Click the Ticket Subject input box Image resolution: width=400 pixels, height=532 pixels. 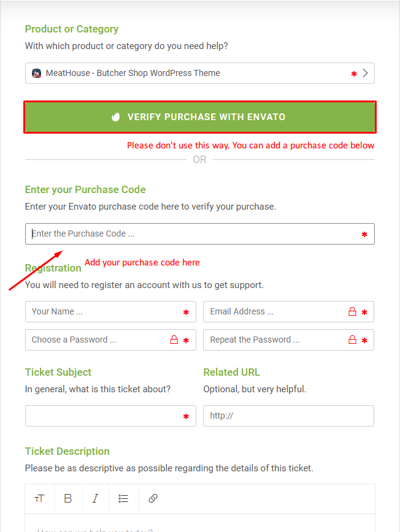pos(110,416)
